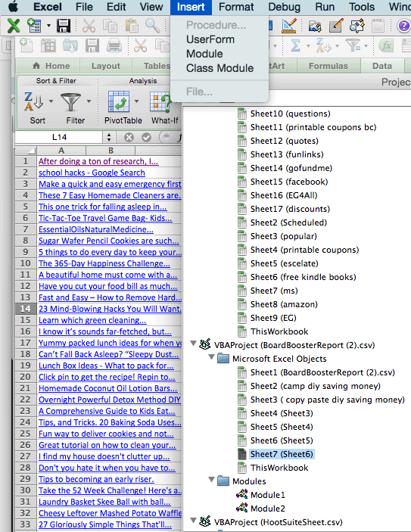Open the Project Explorer toolbar icon

pos(315,26)
